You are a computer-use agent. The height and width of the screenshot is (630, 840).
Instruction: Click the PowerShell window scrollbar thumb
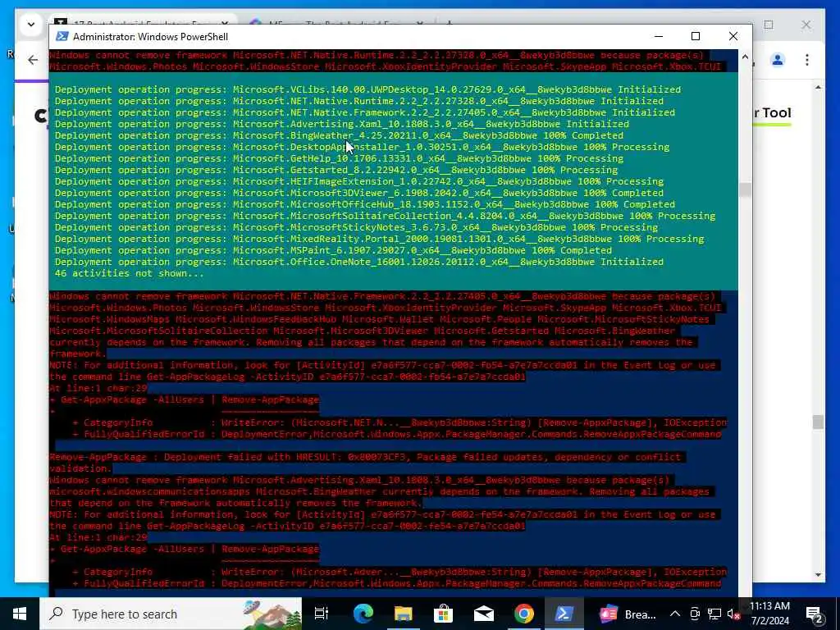point(745,190)
